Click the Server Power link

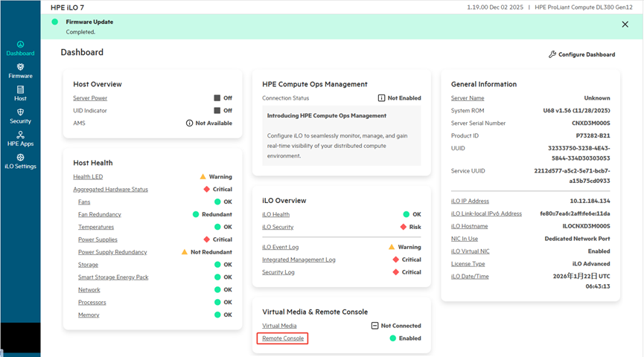click(90, 98)
